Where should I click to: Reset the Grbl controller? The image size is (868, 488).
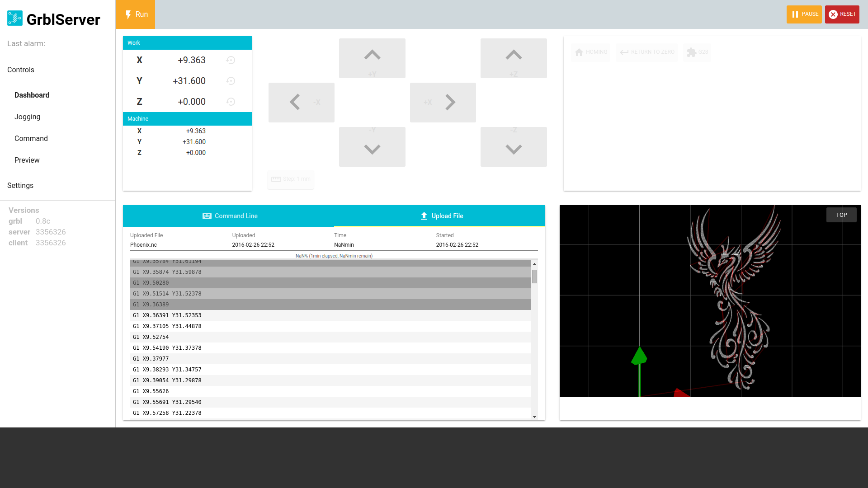pyautogui.click(x=842, y=14)
